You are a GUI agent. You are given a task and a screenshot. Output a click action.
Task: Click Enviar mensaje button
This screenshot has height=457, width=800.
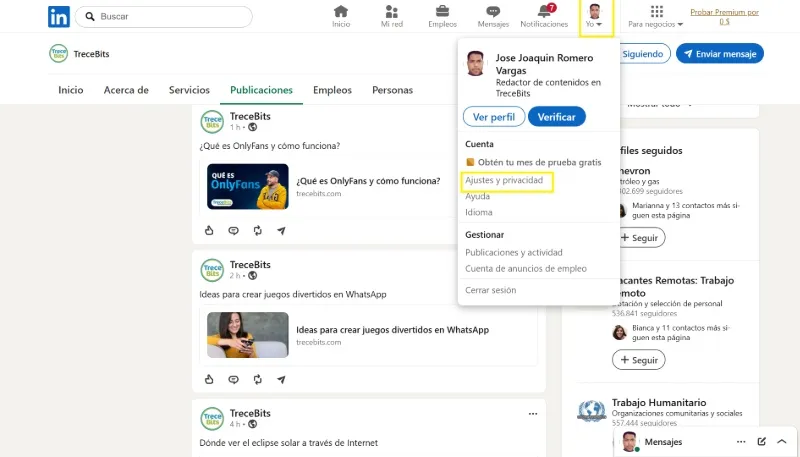click(720, 54)
